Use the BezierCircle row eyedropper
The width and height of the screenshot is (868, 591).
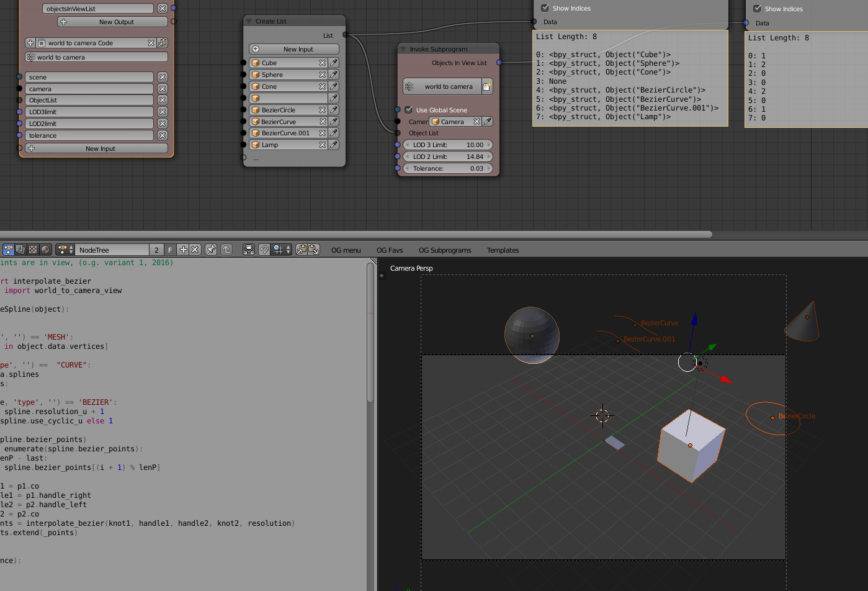click(x=334, y=110)
